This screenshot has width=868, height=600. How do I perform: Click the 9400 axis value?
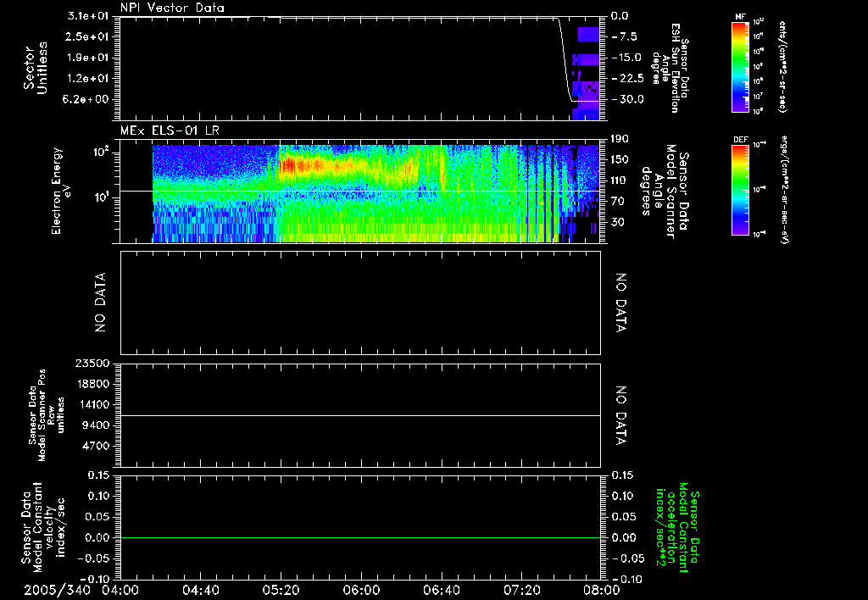pyautogui.click(x=97, y=425)
